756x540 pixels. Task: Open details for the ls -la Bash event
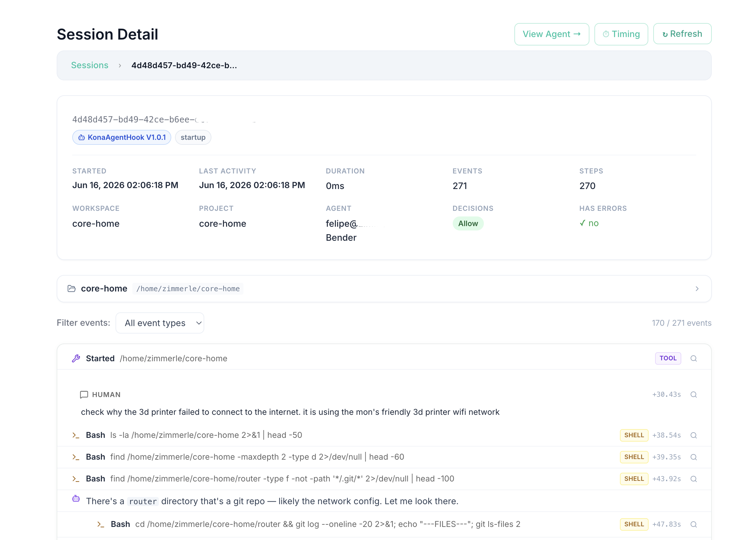tap(693, 435)
